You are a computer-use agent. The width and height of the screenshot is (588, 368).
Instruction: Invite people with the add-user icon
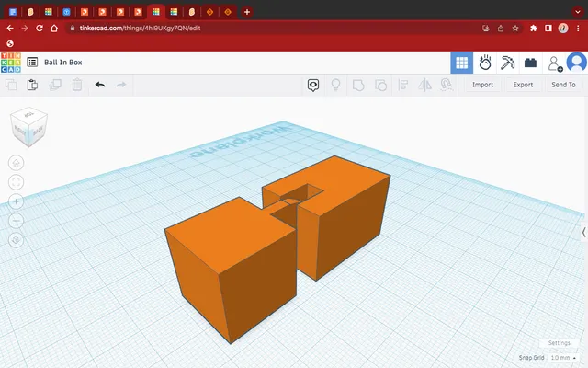click(555, 63)
